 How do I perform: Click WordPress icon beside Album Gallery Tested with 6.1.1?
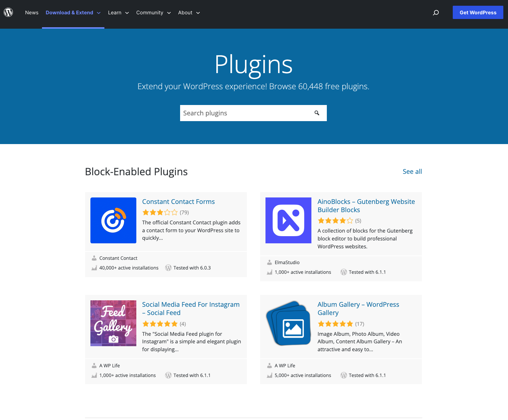point(344,375)
